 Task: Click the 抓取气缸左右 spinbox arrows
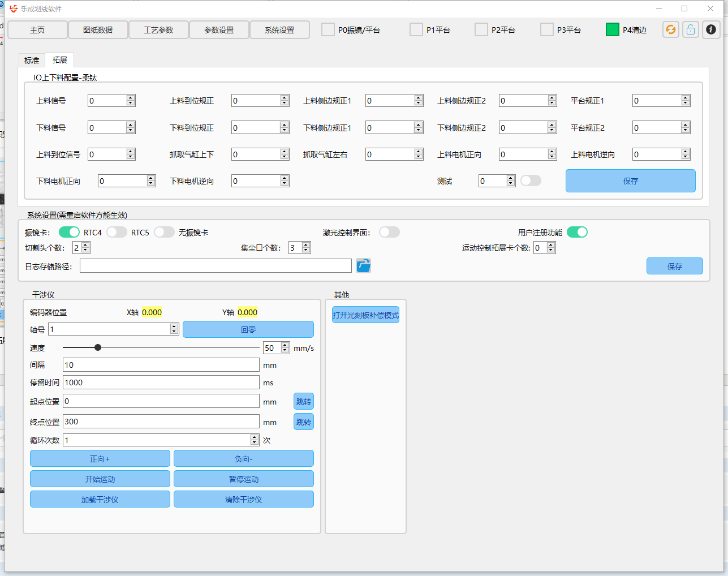coord(419,154)
